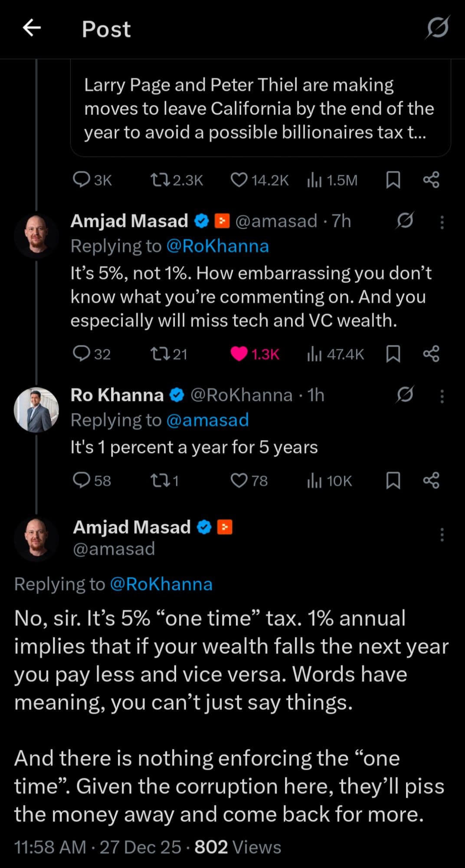The height and width of the screenshot is (868, 465).
Task: Share Amjad Masad's 7h reply
Action: tap(431, 354)
